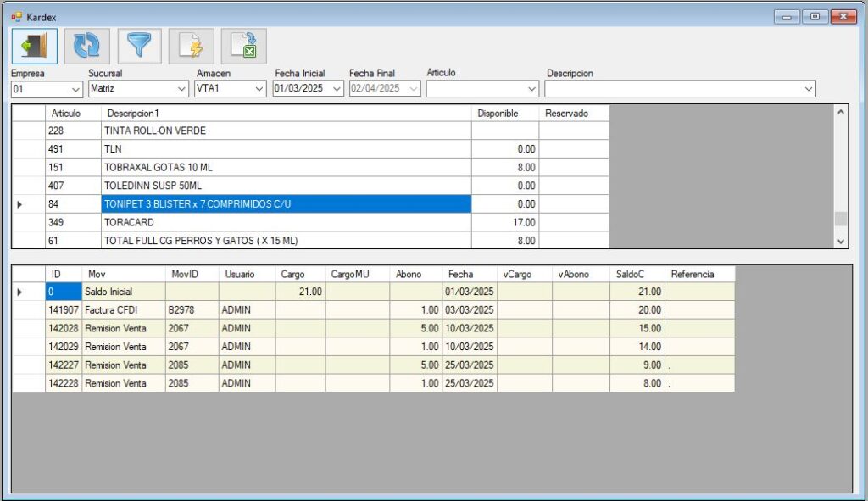
Task: Click the Kardex window title icon
Action: pyautogui.click(x=16, y=16)
